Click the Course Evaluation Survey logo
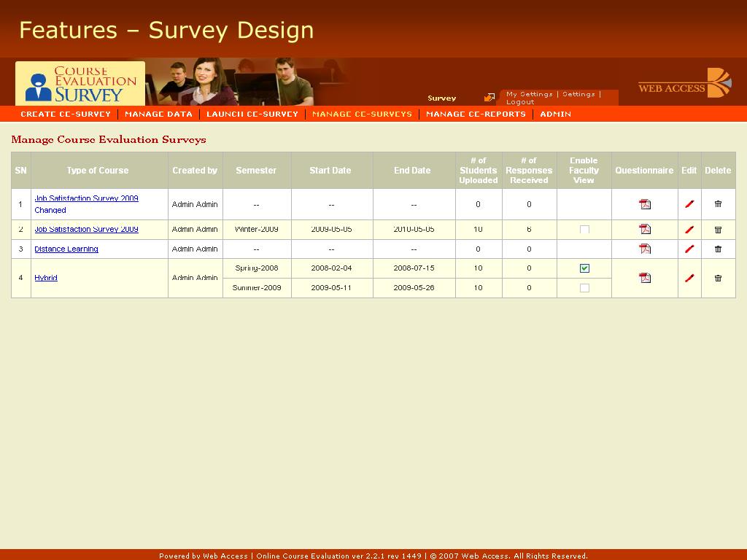Screen dimensions: 747x560 coord(80,83)
